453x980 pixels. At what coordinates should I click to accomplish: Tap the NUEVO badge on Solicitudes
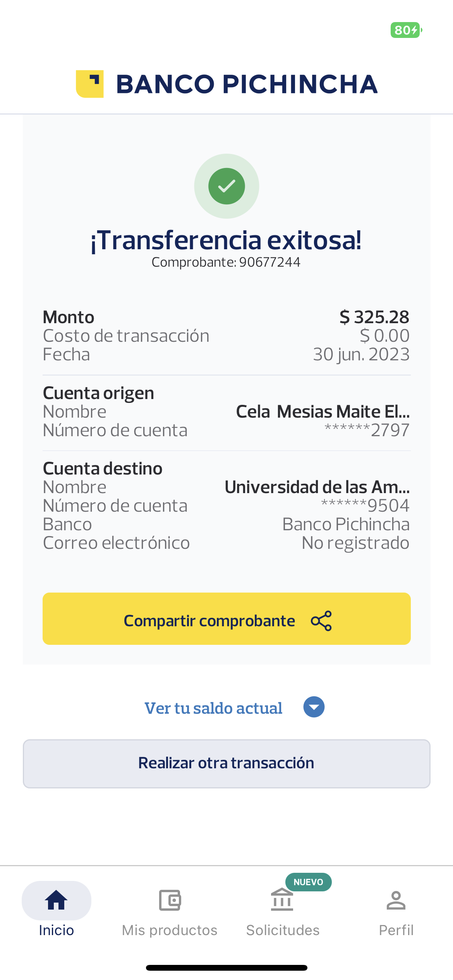[308, 882]
